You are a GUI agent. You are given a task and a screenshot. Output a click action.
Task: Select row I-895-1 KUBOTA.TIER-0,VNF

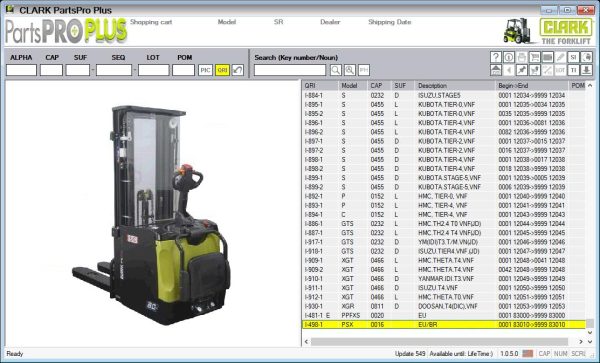(444, 104)
